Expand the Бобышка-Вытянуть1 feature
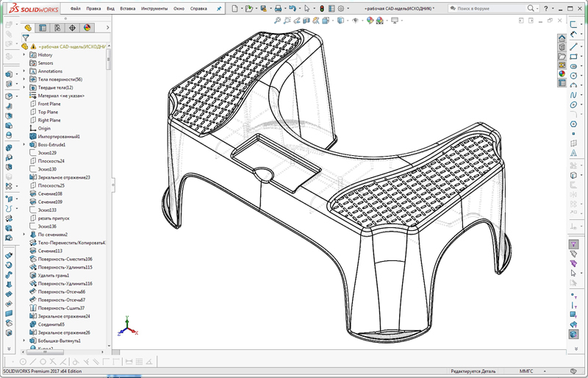 coord(24,340)
